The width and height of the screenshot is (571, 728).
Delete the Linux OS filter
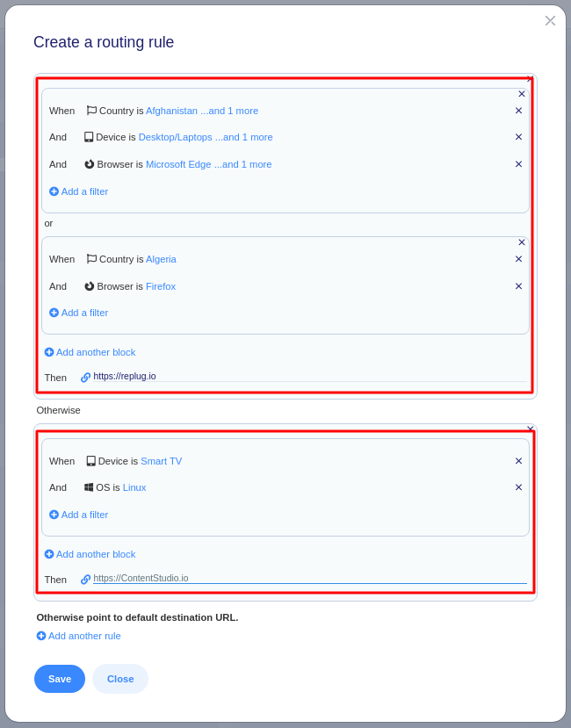click(518, 487)
